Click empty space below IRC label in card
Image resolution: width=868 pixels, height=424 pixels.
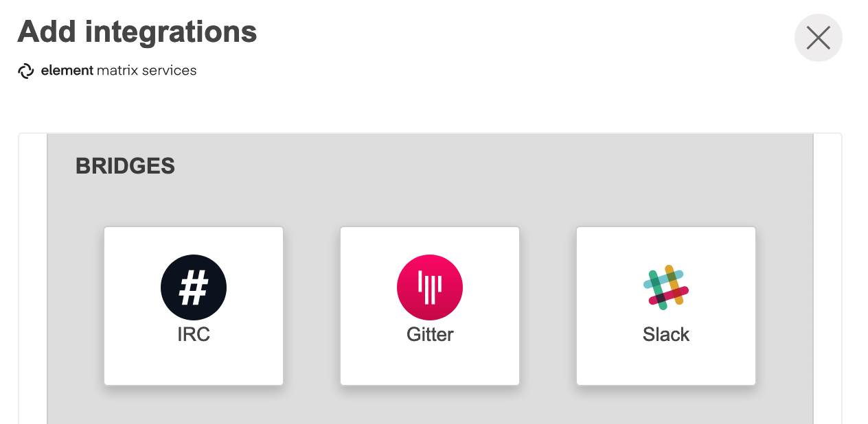[194, 365]
